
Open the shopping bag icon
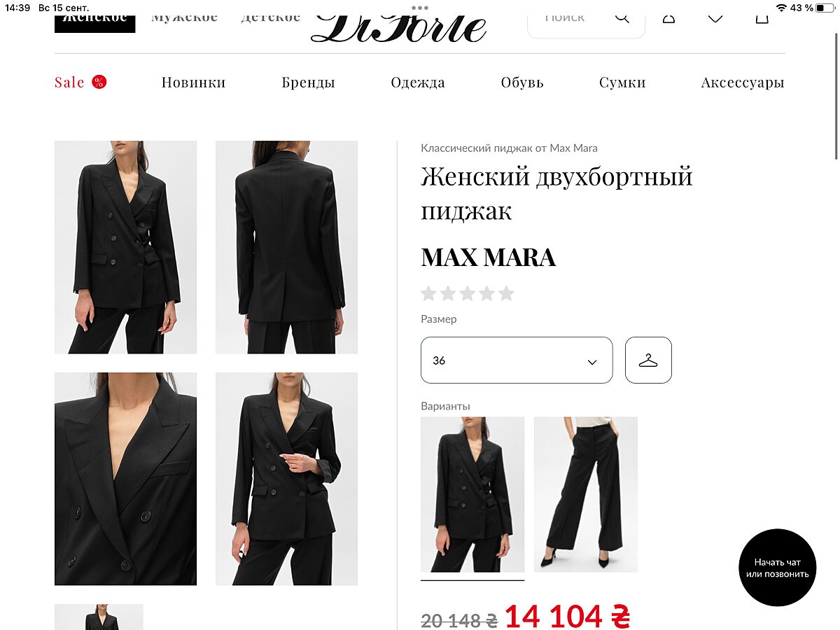762,18
